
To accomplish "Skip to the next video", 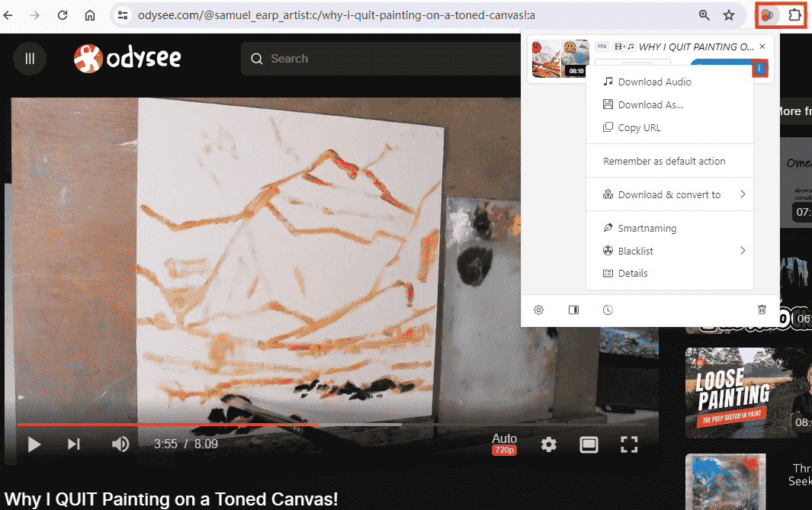I will point(74,444).
